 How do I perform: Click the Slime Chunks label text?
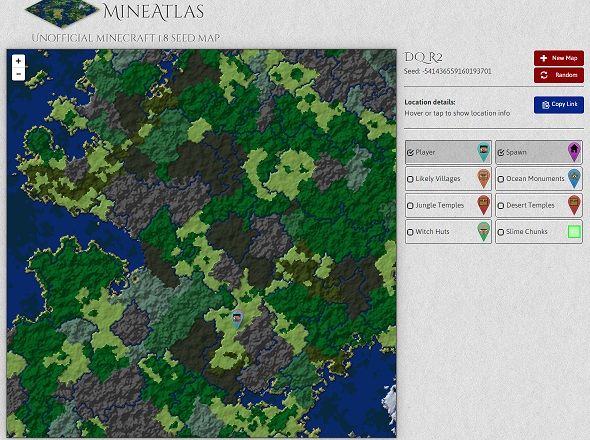click(526, 232)
